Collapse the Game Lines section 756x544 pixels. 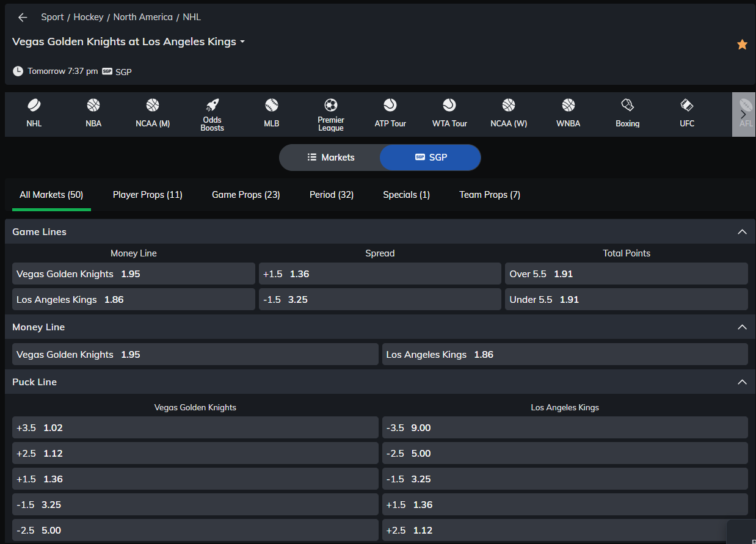(742, 232)
